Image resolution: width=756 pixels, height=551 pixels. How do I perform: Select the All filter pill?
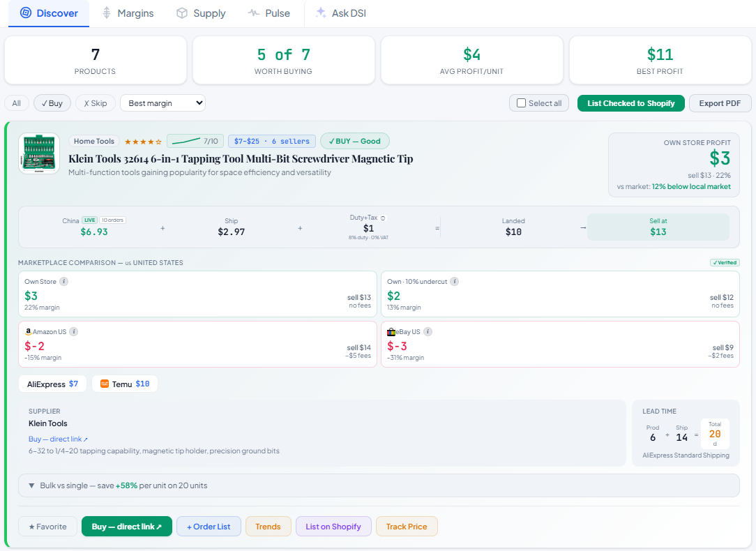tap(17, 103)
